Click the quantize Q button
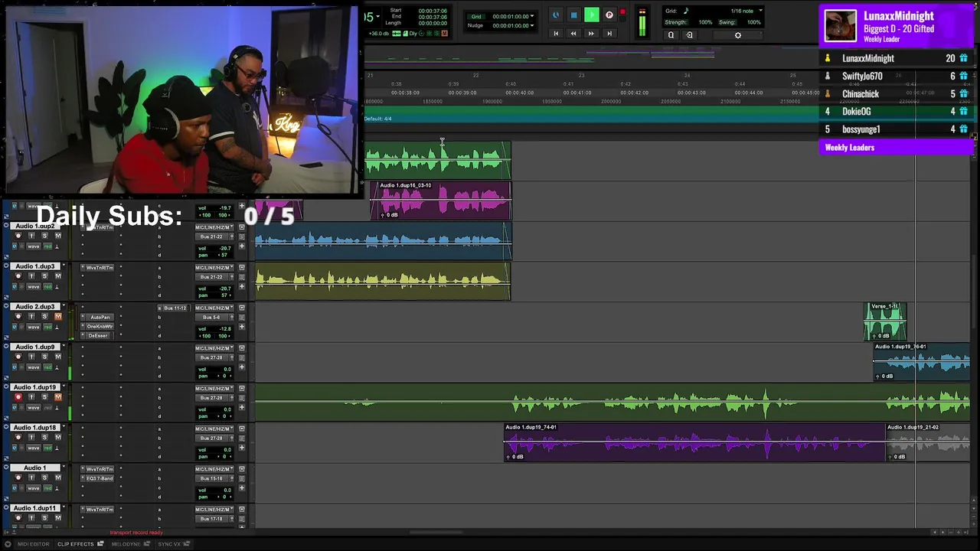The width and height of the screenshot is (980, 551). click(x=671, y=34)
